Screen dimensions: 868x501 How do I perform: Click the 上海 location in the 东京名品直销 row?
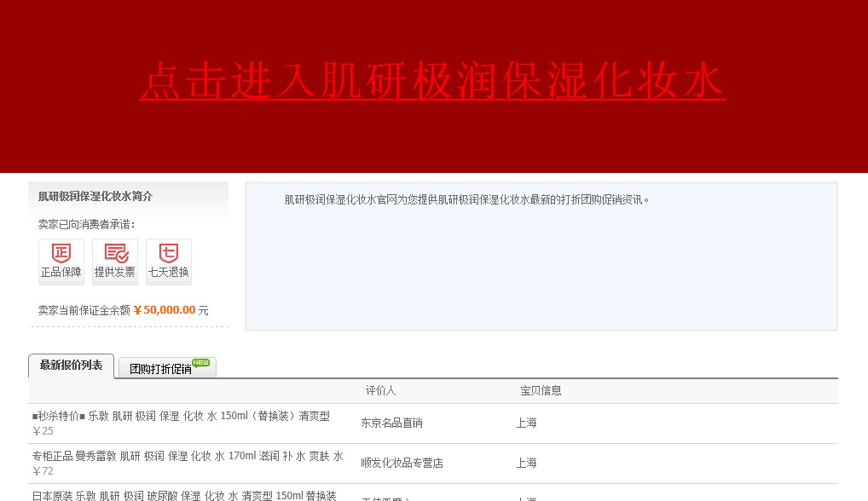[526, 423]
